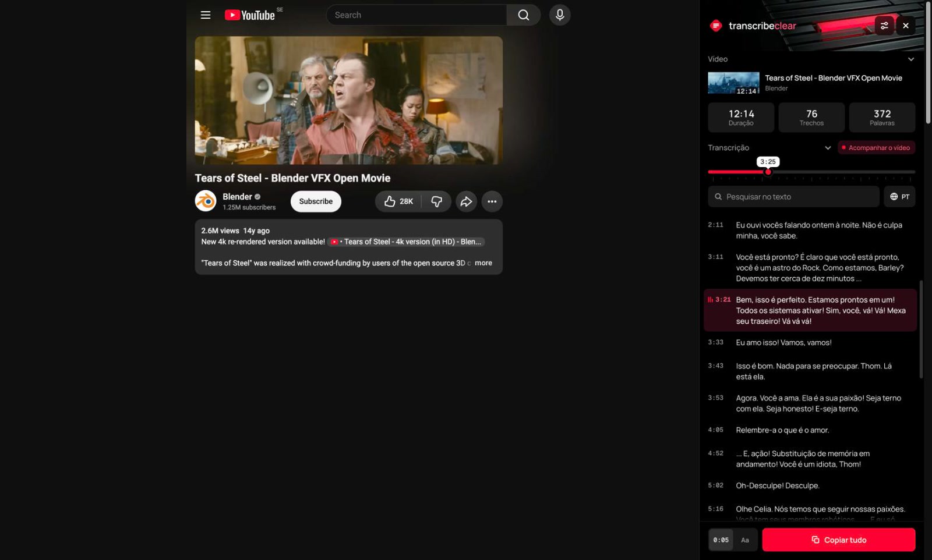Dislike the video with thumbs-down icon
Viewport: 932px width, 560px height.
pyautogui.click(x=436, y=201)
